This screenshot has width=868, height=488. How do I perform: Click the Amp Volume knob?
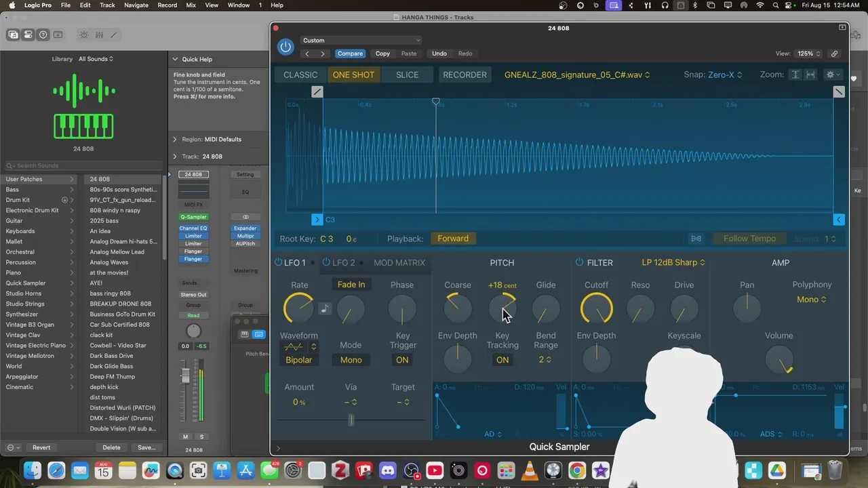(x=779, y=359)
